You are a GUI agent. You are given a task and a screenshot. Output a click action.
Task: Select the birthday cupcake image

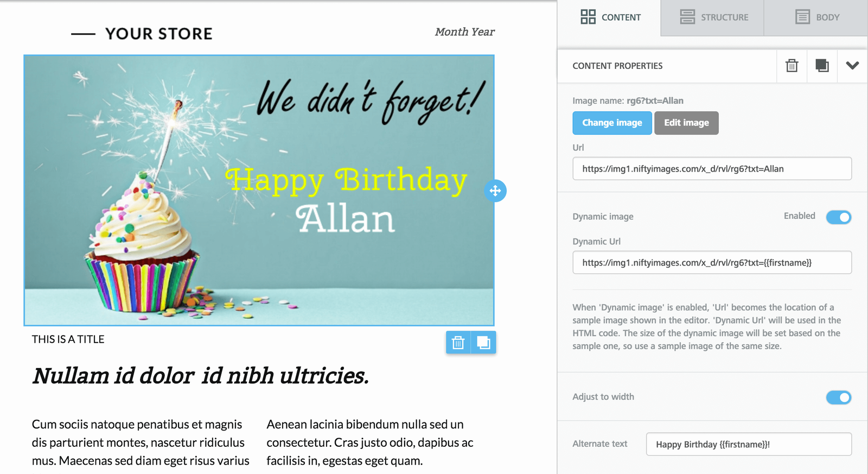[x=259, y=190]
